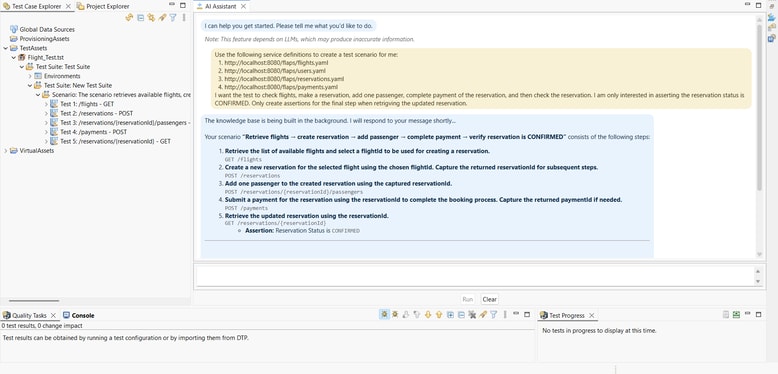Image resolution: width=778 pixels, height=374 pixels.
Task: Open the Console tab
Action: pos(78,315)
